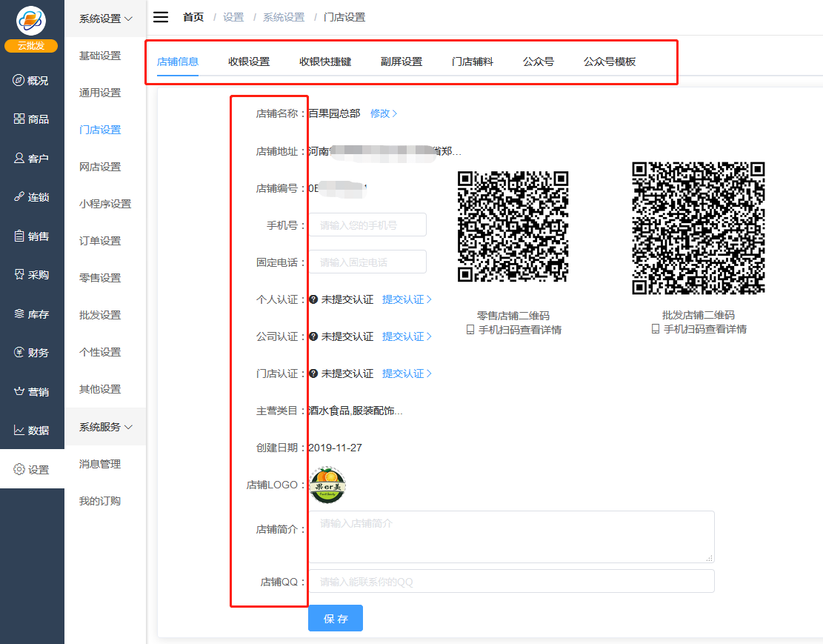Click 手机扫码查看详情 under retail QR
The height and width of the screenshot is (644, 823).
(x=514, y=330)
